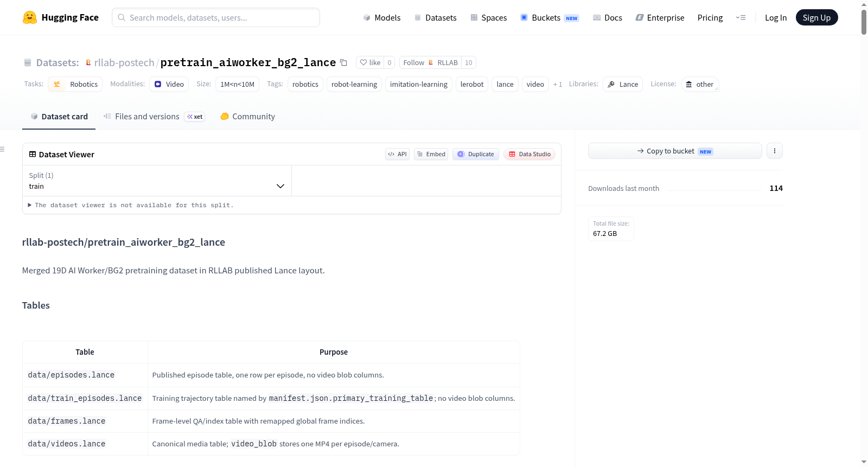Open the three-dot options menu
The image size is (868, 467).
coord(775,151)
